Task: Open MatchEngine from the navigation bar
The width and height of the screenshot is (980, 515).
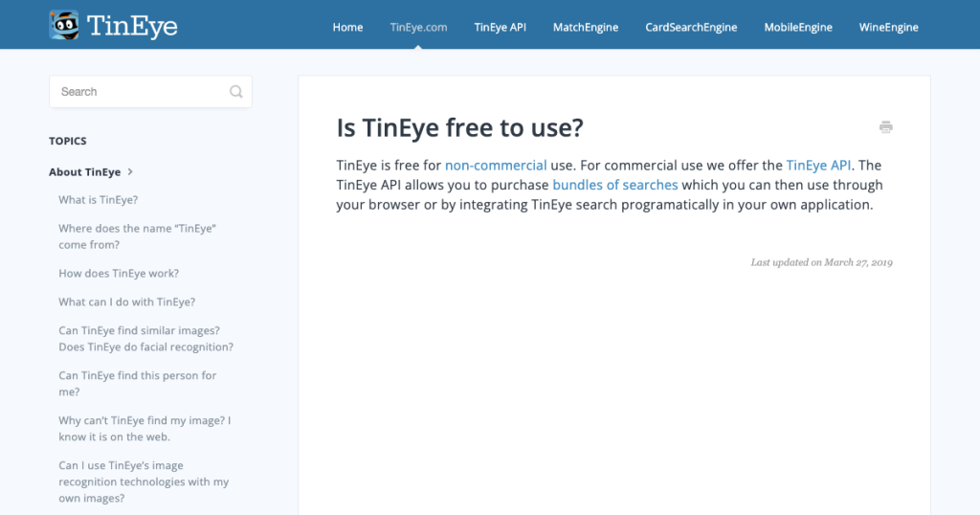Action: coord(586,28)
